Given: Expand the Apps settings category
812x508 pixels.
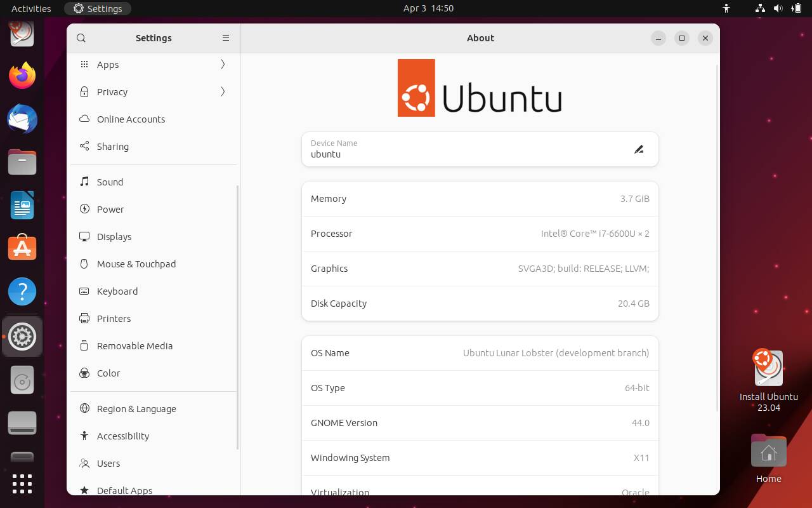Looking at the screenshot, I should [x=107, y=64].
